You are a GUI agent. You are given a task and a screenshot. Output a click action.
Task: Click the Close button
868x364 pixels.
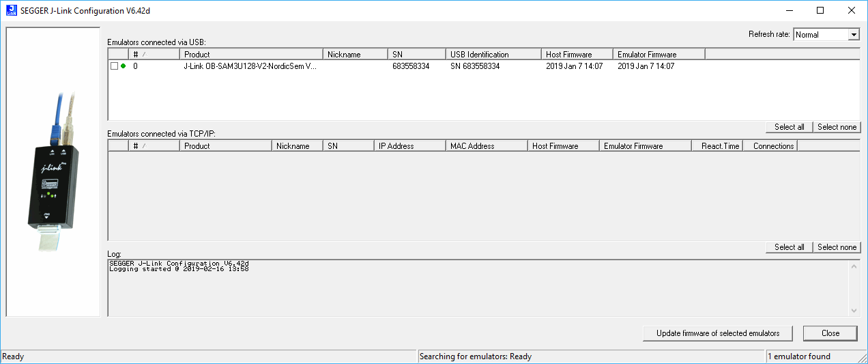click(830, 333)
